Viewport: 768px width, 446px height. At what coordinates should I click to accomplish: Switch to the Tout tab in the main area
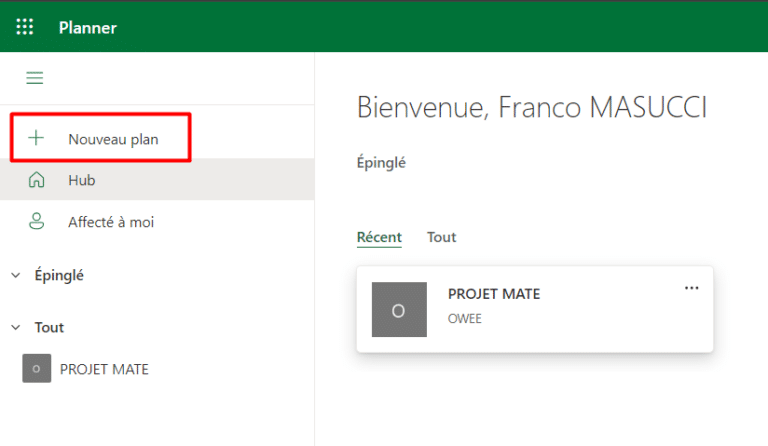[x=441, y=237]
